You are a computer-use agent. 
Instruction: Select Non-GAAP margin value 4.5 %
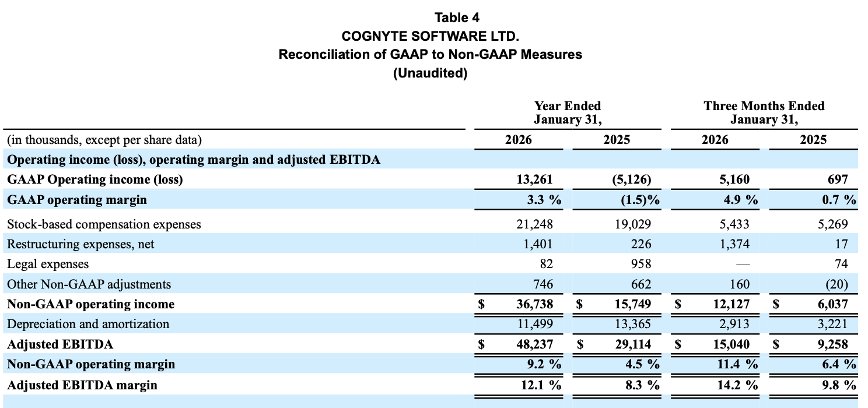click(x=642, y=364)
